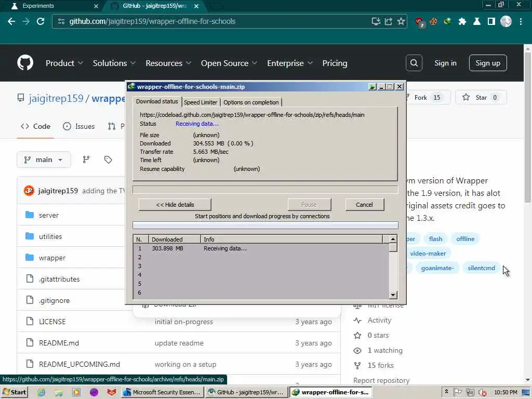This screenshot has width=532, height=399.
Task: Open the Chrome three-dot menu
Action: click(x=521, y=21)
